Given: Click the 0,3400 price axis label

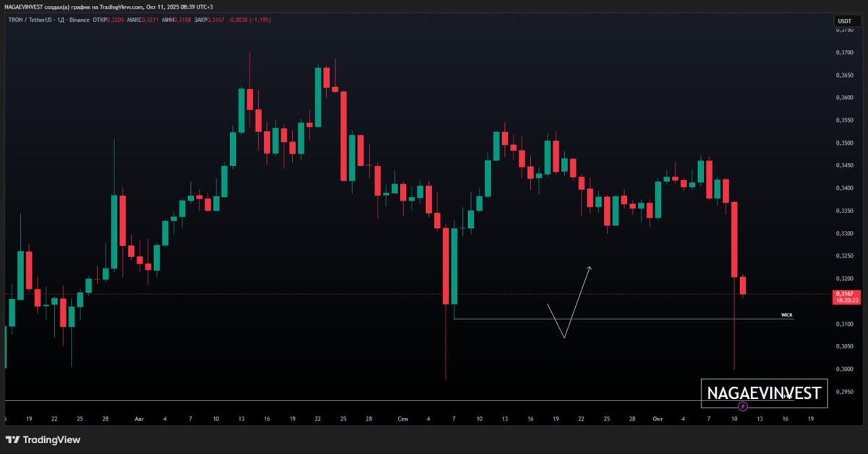Looking at the screenshot, I should (x=845, y=188).
